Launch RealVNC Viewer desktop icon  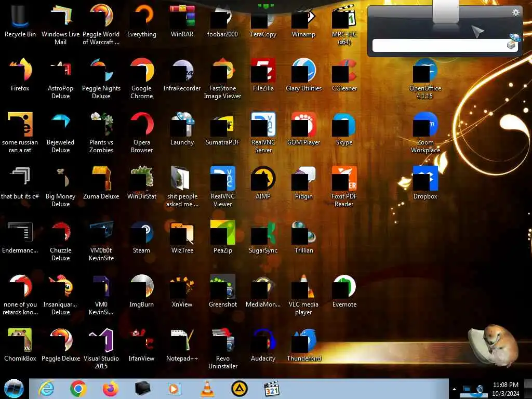click(222, 186)
